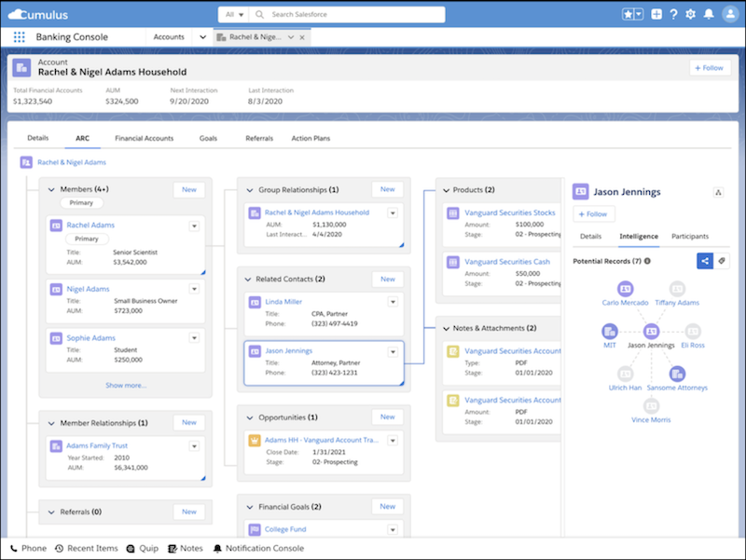Open the Rachel & Nige... tab dropdown arrow
Screen dimensions: 746x560
click(x=291, y=37)
